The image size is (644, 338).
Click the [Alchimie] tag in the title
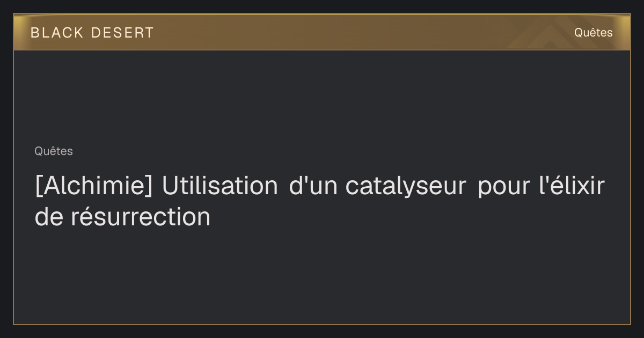93,187
